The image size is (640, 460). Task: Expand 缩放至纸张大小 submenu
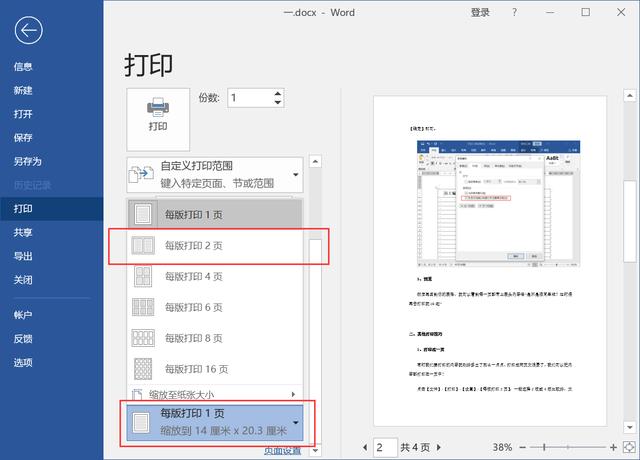coord(215,394)
